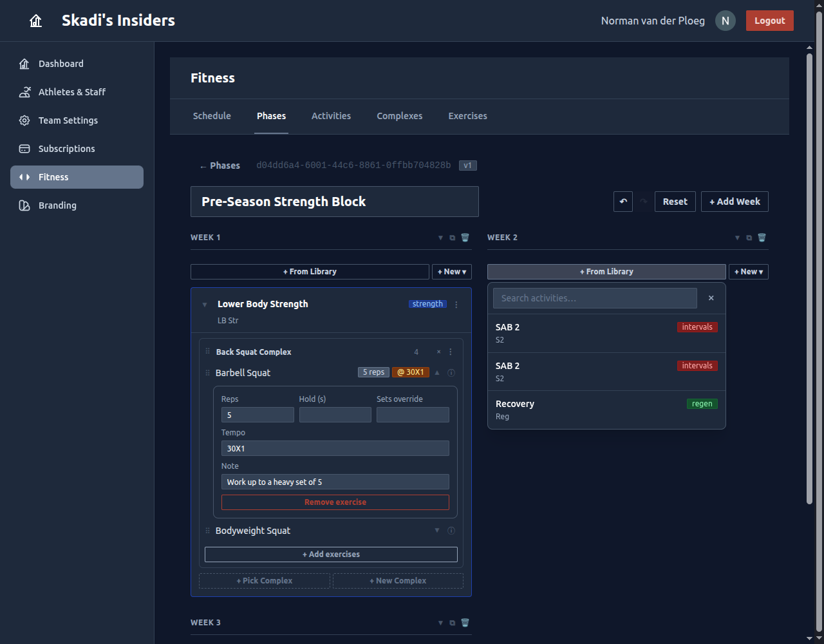This screenshot has width=824, height=644.
Task: Open Subscriptions sidebar item
Action: 77,149
